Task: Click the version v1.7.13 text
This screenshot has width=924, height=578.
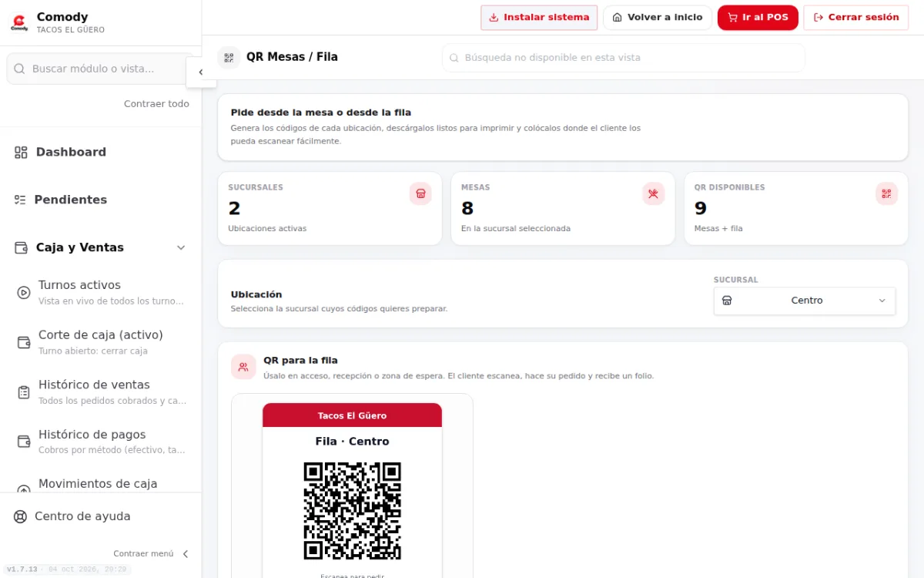Action: pyautogui.click(x=22, y=570)
